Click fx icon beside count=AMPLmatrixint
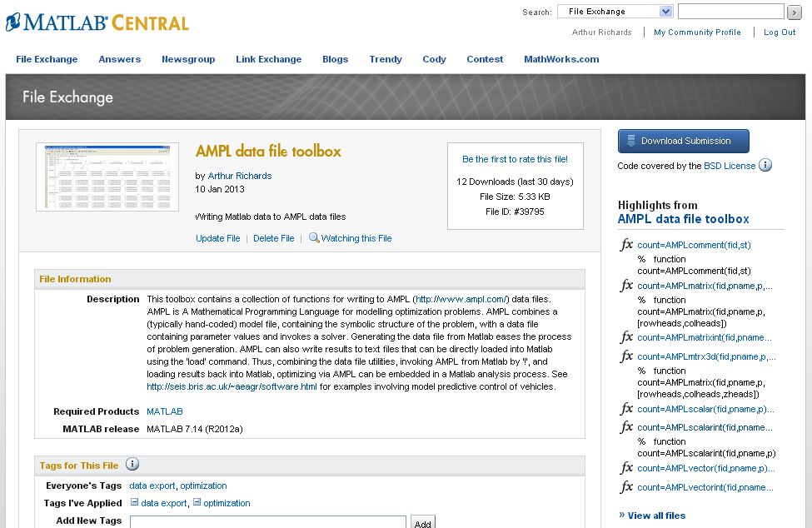This screenshot has width=812, height=528. click(x=626, y=337)
